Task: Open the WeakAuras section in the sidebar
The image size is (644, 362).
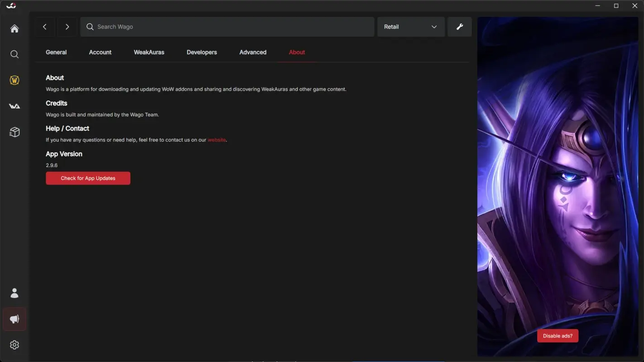Action: pyautogui.click(x=14, y=105)
